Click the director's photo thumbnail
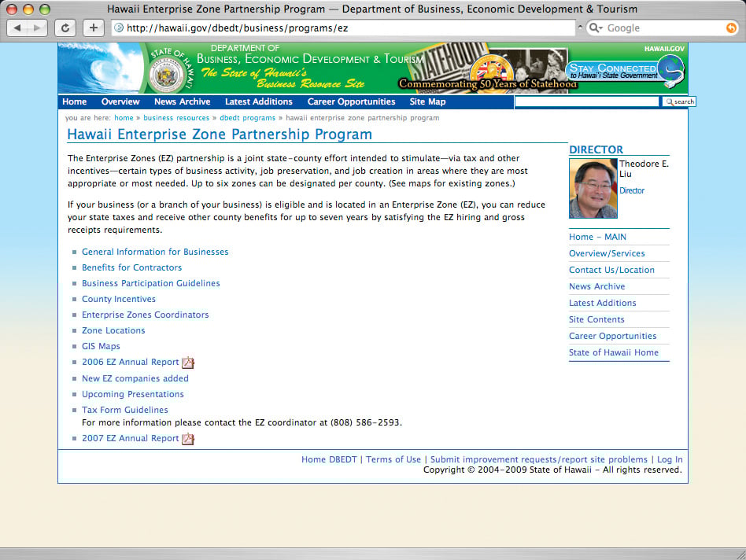This screenshot has height=560, width=746. point(593,189)
